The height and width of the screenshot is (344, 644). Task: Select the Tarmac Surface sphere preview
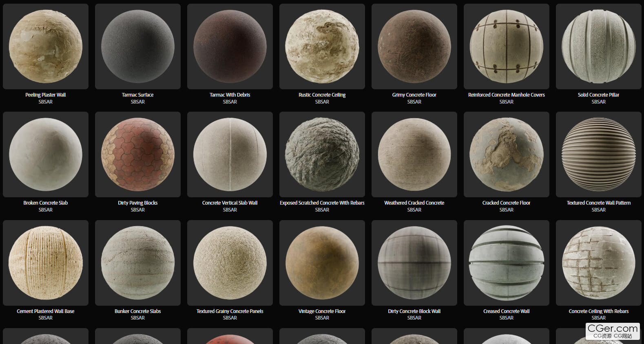click(138, 46)
